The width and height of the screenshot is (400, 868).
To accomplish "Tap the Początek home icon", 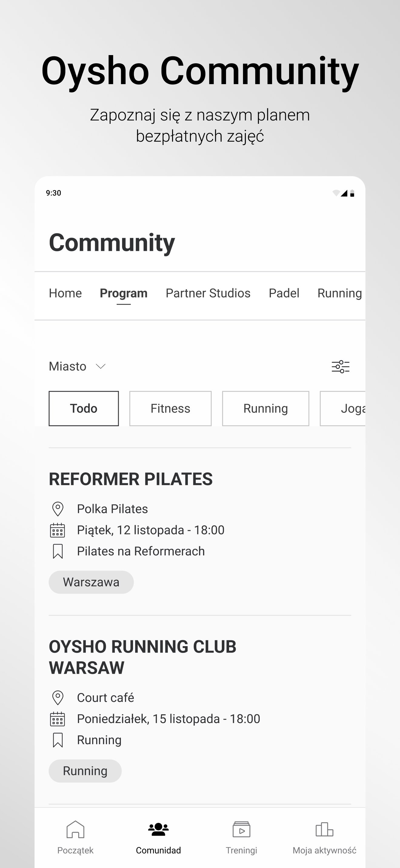I will pos(75,829).
